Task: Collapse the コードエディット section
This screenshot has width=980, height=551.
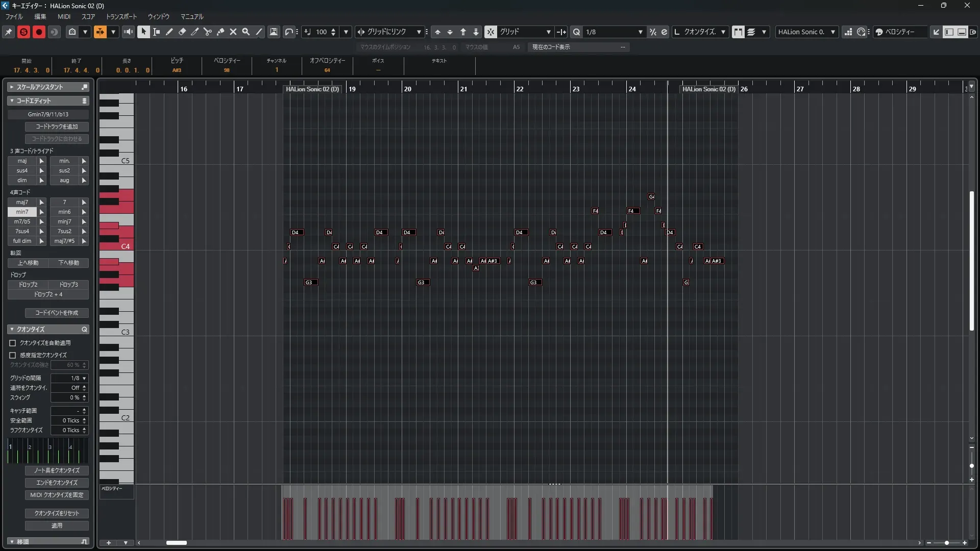Action: tap(12, 101)
